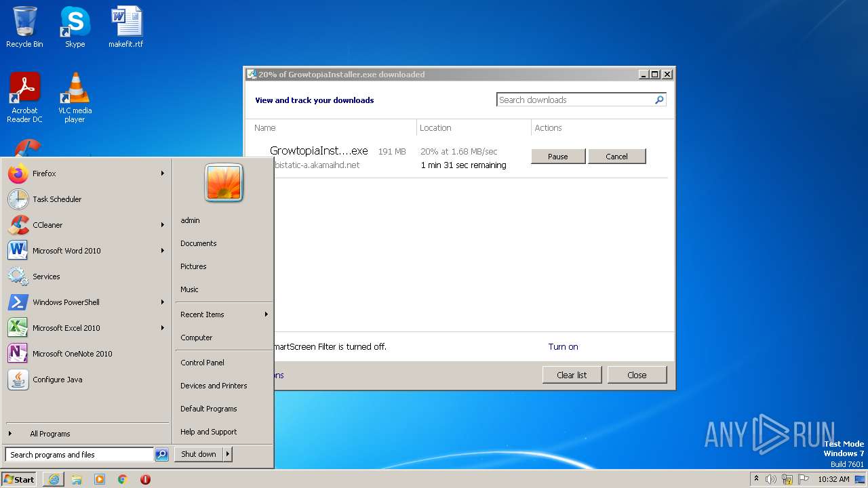This screenshot has height=488, width=868.
Task: Expand the CCleaner submenu arrow
Action: pyautogui.click(x=163, y=225)
